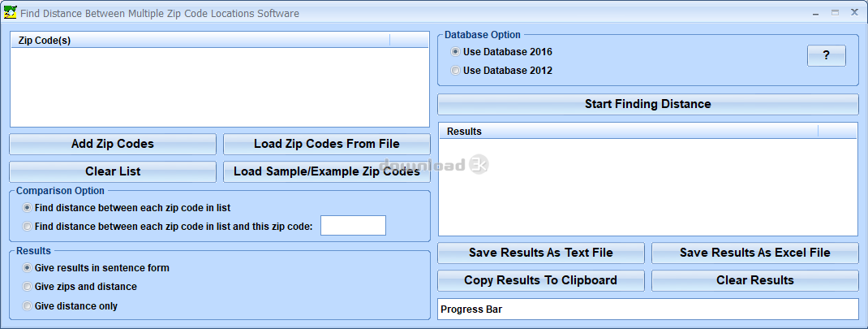Save Results As Text File

click(541, 253)
